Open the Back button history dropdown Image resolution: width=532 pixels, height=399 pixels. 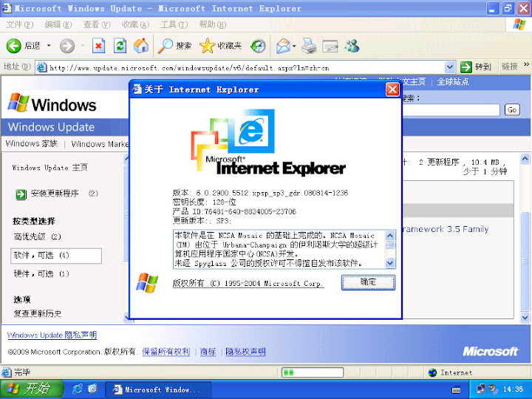(49, 46)
